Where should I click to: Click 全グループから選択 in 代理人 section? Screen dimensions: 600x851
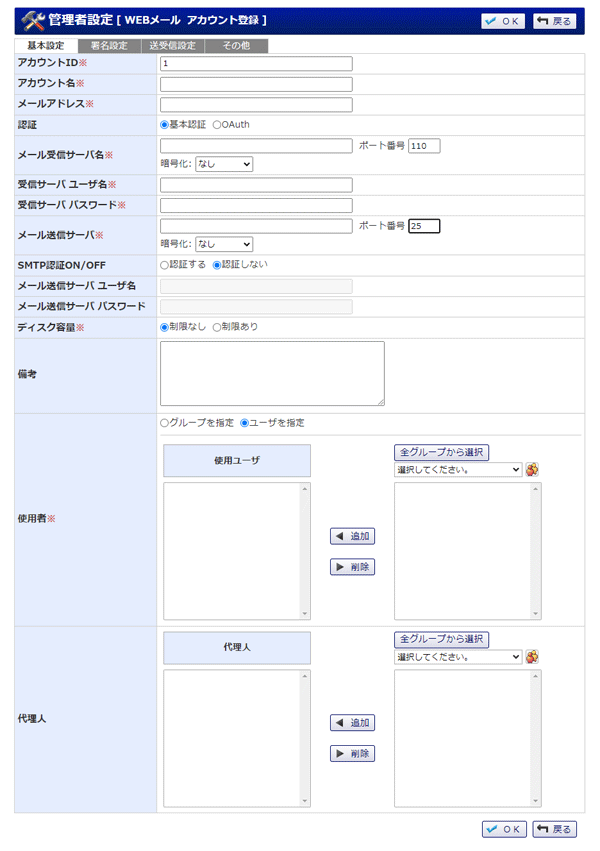coord(442,639)
